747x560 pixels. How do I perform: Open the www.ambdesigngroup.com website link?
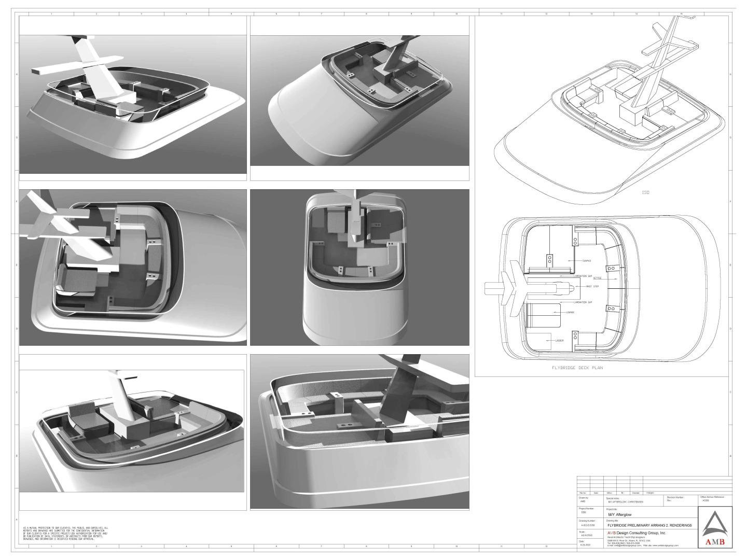coord(666,545)
